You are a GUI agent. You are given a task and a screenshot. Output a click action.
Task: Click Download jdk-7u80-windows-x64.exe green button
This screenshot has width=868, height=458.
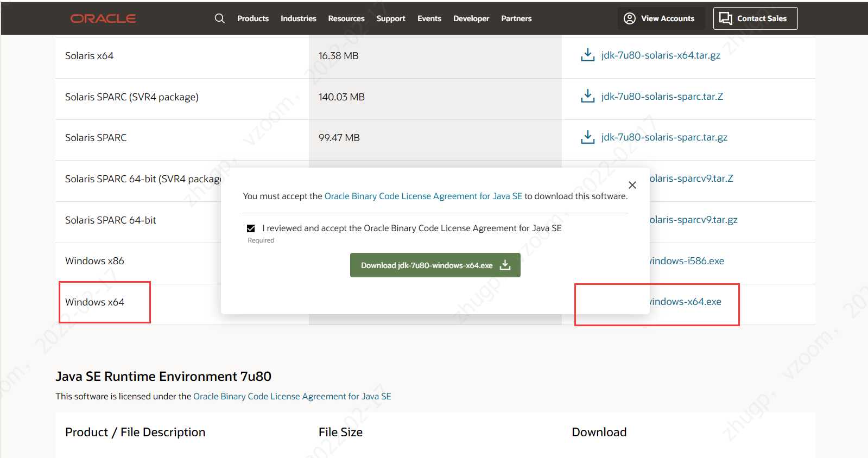[x=435, y=265]
